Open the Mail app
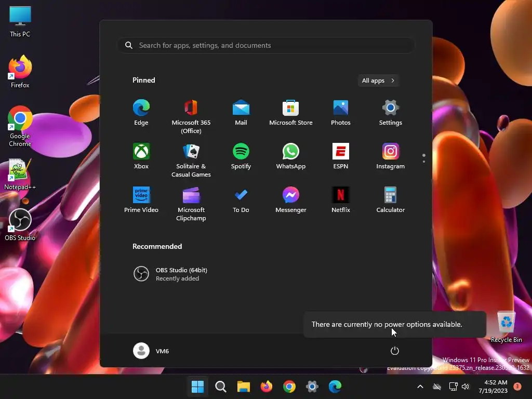Image resolution: width=532 pixels, height=399 pixels. pyautogui.click(x=241, y=113)
